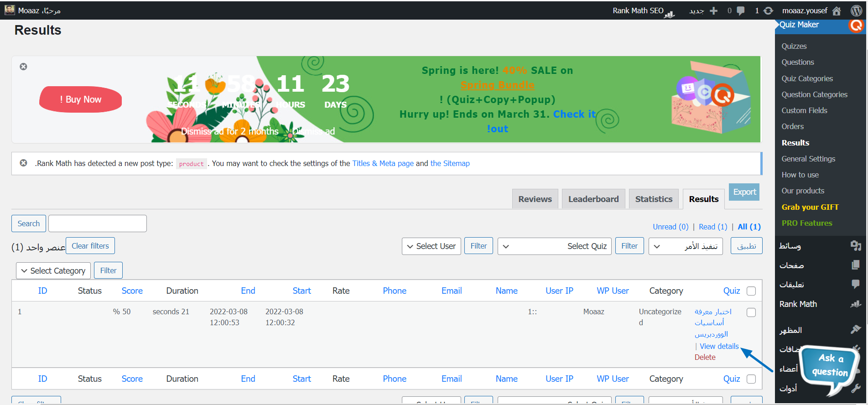Tick the checkbox for the Moaaz result row

point(751,312)
